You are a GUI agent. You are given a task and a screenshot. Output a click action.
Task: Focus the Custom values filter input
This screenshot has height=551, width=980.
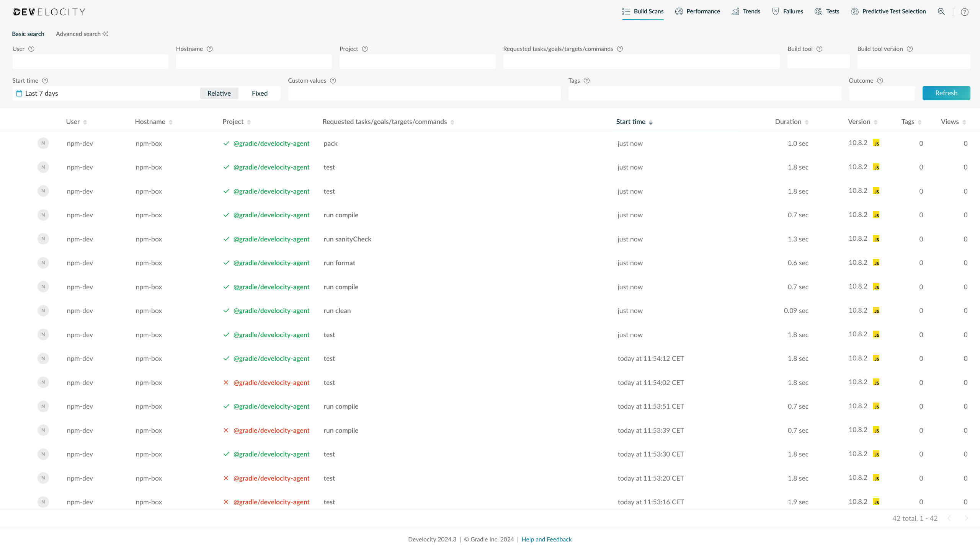tap(424, 93)
